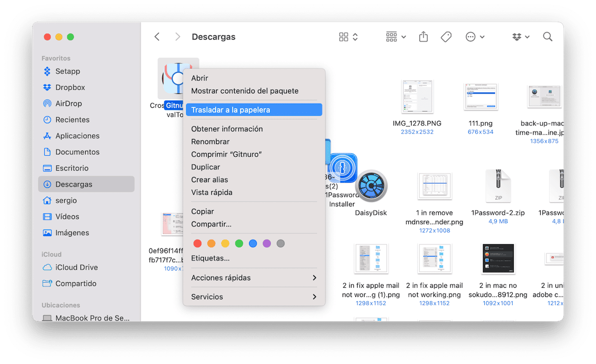Apply the red color tag
Screen dimensions: 596x364
tap(198, 243)
